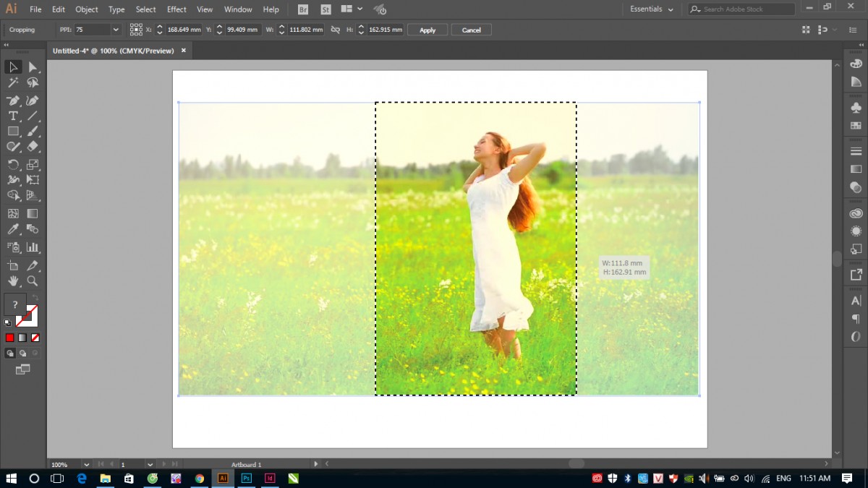Screen dimensions: 868x488
Task: Open the Effect menu
Action: coord(176,9)
